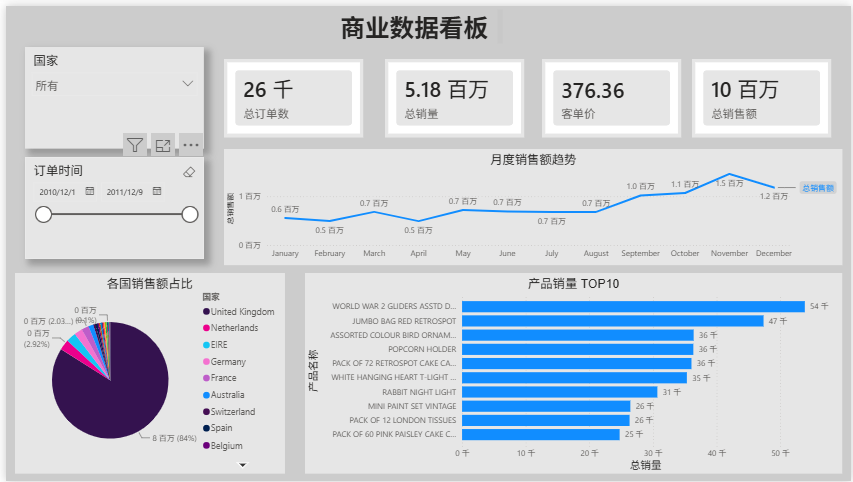
Task: Click the 月度销售额趋势 chart title
Action: [x=533, y=160]
